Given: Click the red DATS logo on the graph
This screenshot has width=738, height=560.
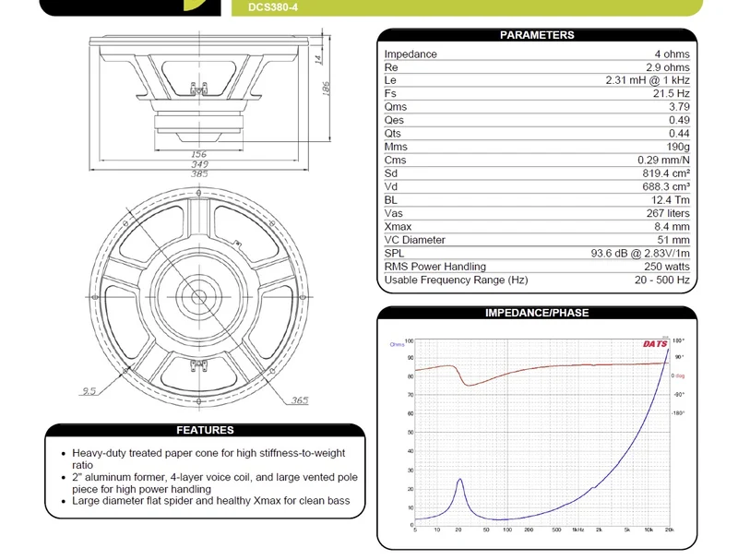Looking at the screenshot, I should tap(655, 344).
